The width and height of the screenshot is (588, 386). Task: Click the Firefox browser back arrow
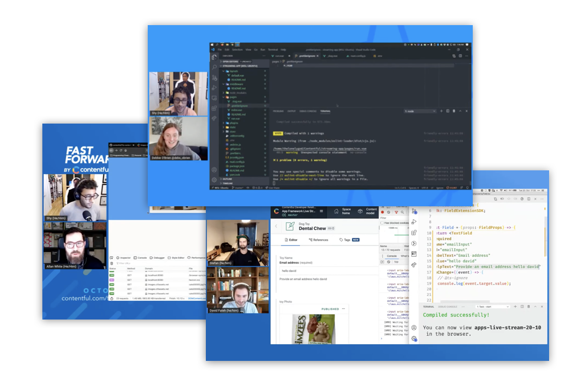[111, 150]
